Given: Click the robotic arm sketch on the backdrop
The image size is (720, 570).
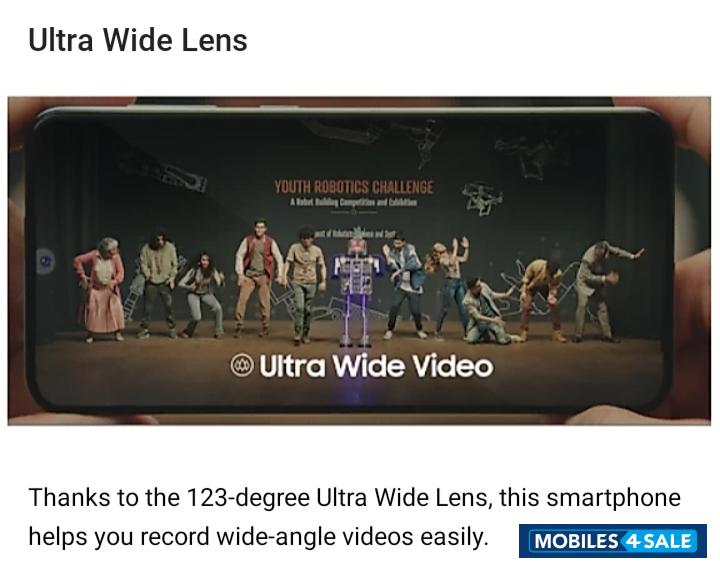Looking at the screenshot, I should coord(161,172).
